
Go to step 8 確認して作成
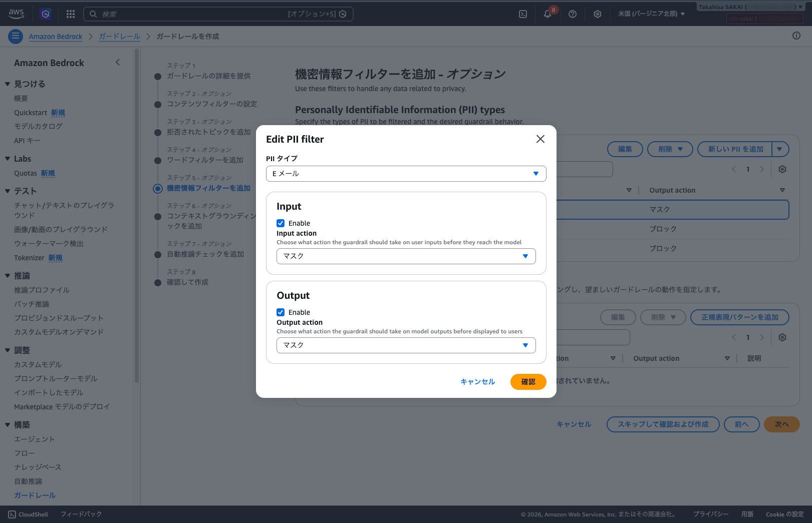tap(187, 282)
